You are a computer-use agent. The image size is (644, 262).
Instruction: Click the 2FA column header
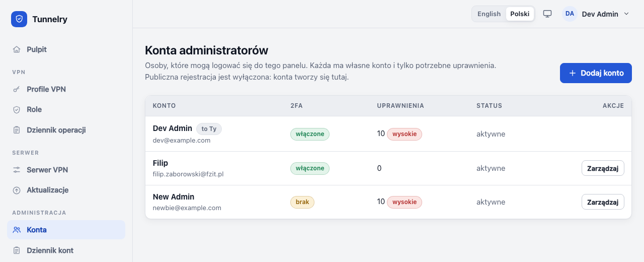pos(296,106)
